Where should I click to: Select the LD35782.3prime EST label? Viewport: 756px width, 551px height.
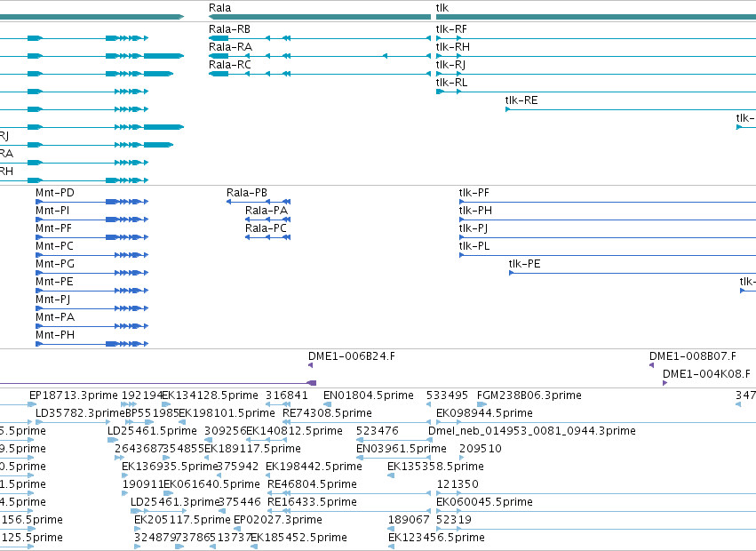(x=81, y=413)
